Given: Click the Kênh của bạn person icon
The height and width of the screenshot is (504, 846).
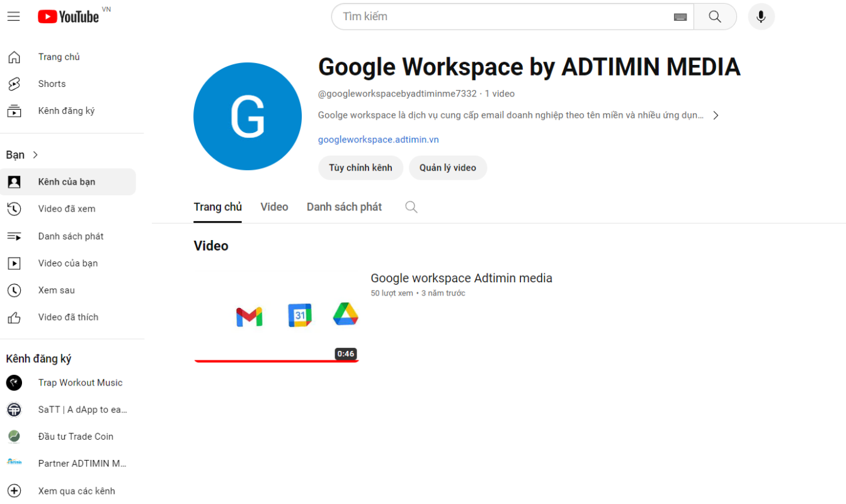Looking at the screenshot, I should coord(14,182).
